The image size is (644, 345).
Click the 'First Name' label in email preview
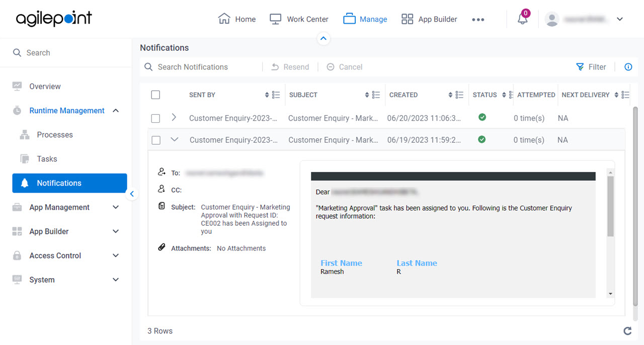click(341, 263)
